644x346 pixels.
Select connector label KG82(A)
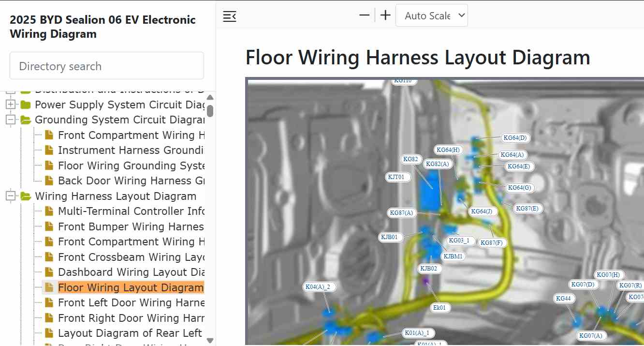pos(438,164)
